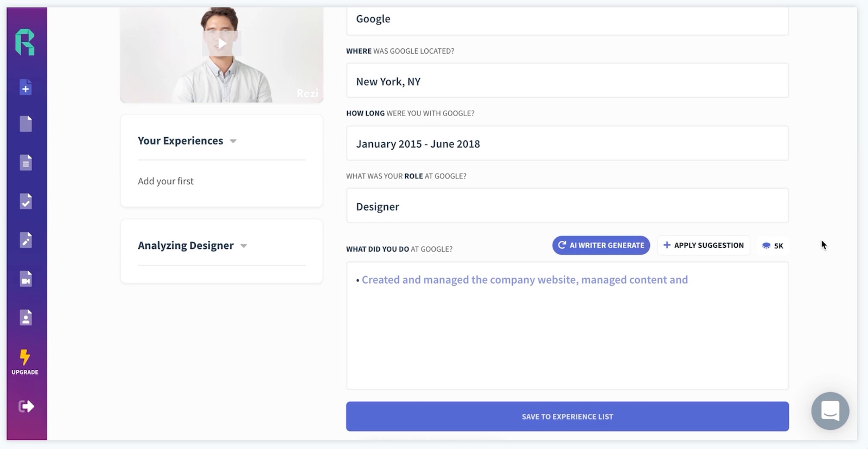Viewport: 868px width, 449px height.
Task: Open the chat support bubble
Action: (830, 410)
